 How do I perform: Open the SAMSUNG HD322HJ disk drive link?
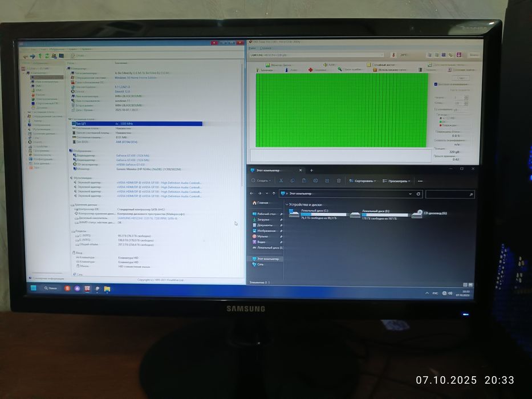click(x=147, y=218)
